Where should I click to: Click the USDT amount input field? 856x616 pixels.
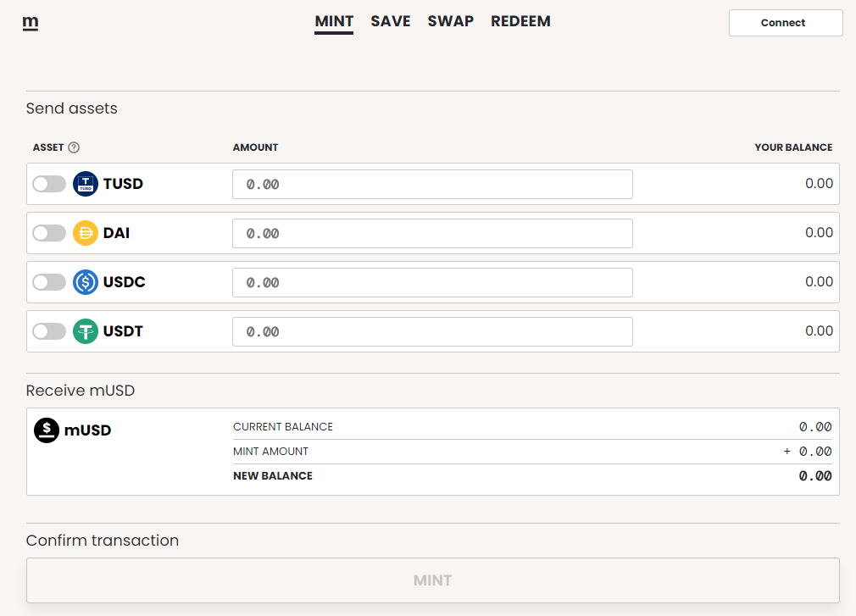click(x=432, y=332)
